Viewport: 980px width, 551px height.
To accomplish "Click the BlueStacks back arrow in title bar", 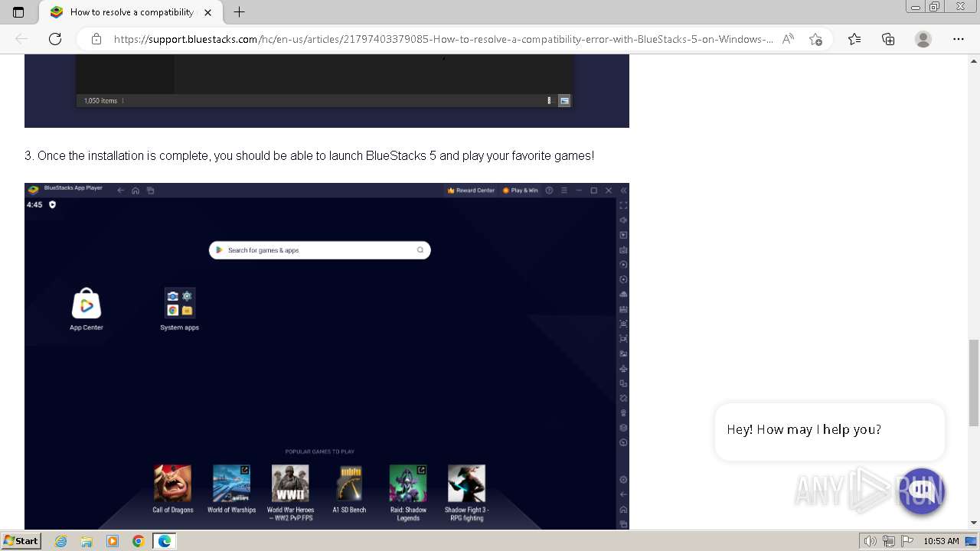I will point(121,191).
